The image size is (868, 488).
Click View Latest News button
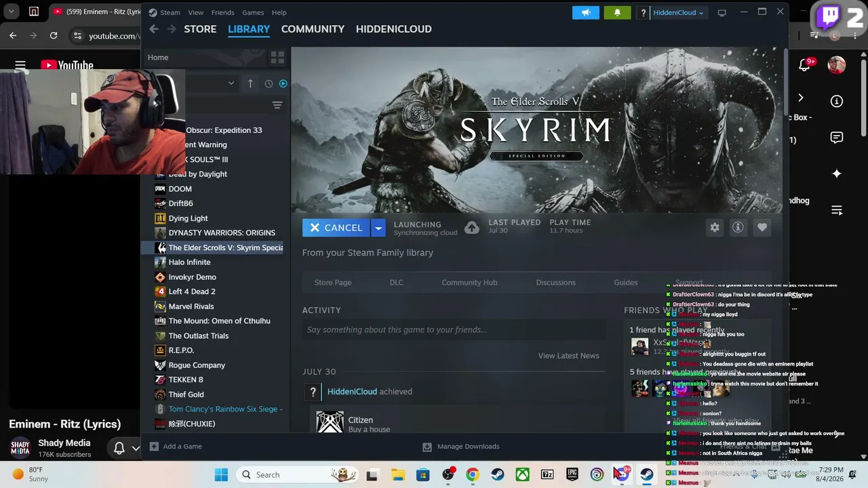(x=568, y=356)
